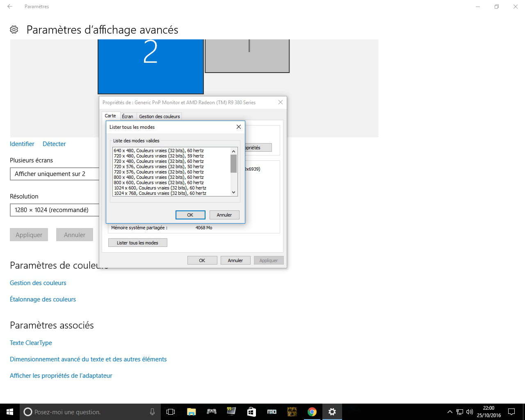
Task: Select mode 720 x 576, 50 hertz
Action: 159,167
